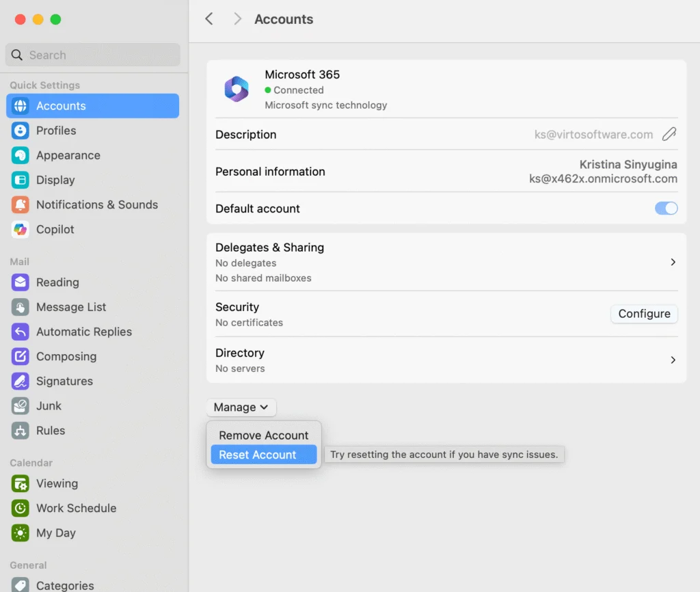Click the Configure security button
The image size is (700, 592).
pyautogui.click(x=644, y=314)
